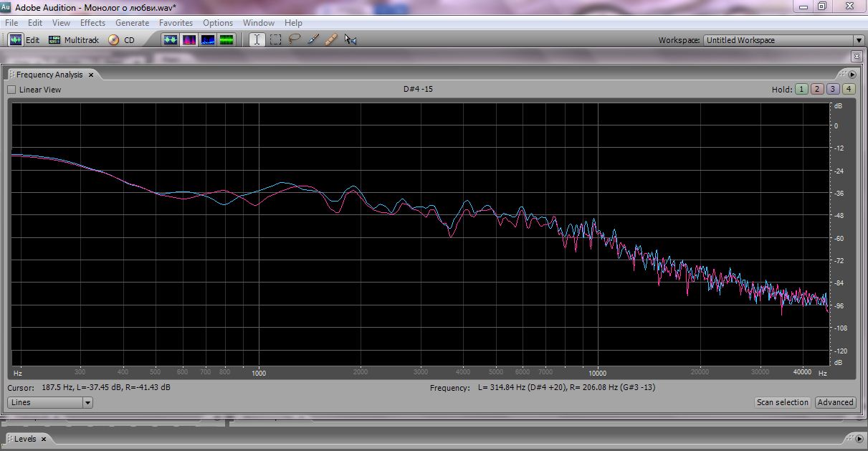868x451 pixels.
Task: Show spectral frequency display
Action: tap(189, 40)
